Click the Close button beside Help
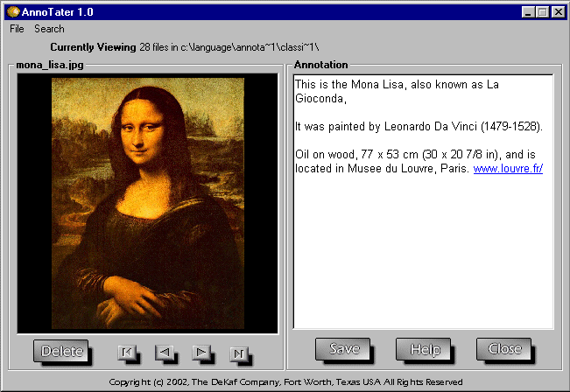Viewport: 570px width, 392px height. point(503,349)
